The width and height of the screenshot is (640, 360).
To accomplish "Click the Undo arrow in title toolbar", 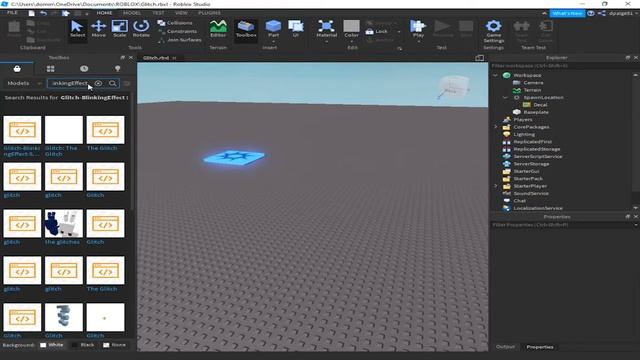I will click(x=43, y=13).
